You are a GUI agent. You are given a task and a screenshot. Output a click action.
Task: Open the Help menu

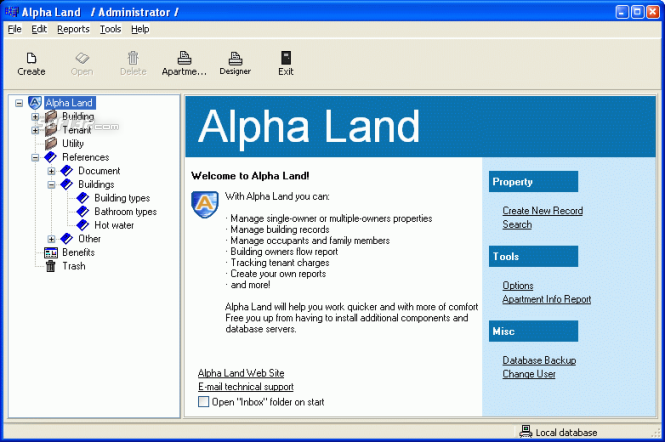pos(140,29)
